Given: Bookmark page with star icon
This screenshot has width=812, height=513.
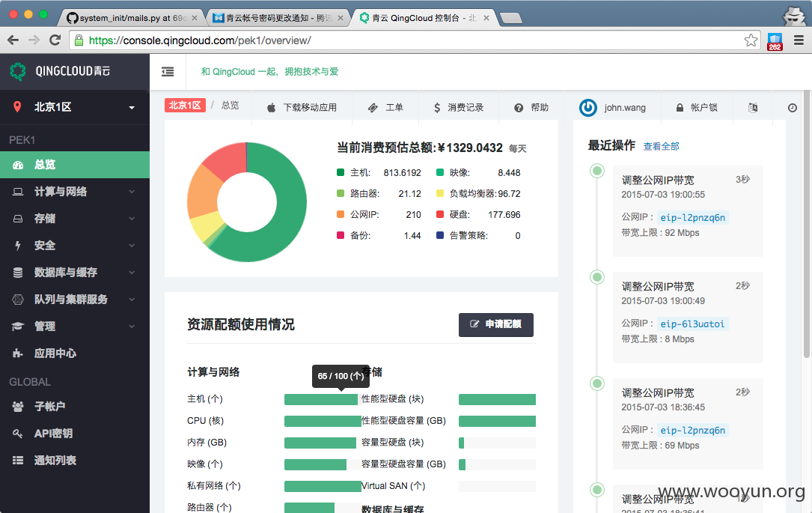Looking at the screenshot, I should [x=751, y=40].
